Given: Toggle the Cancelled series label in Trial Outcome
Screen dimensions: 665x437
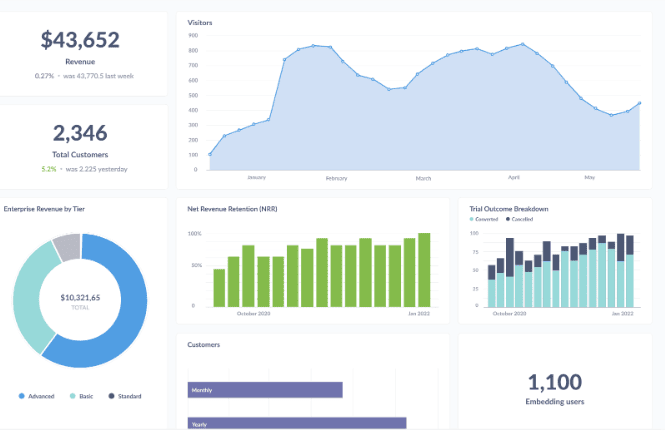Looking at the screenshot, I should [524, 219].
